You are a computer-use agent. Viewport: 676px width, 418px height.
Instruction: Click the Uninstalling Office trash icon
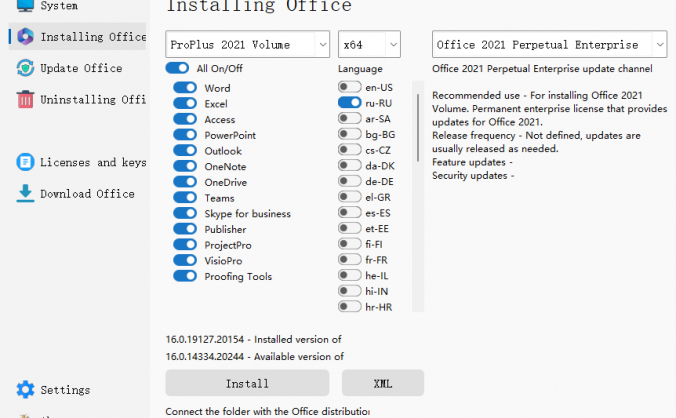point(25,99)
